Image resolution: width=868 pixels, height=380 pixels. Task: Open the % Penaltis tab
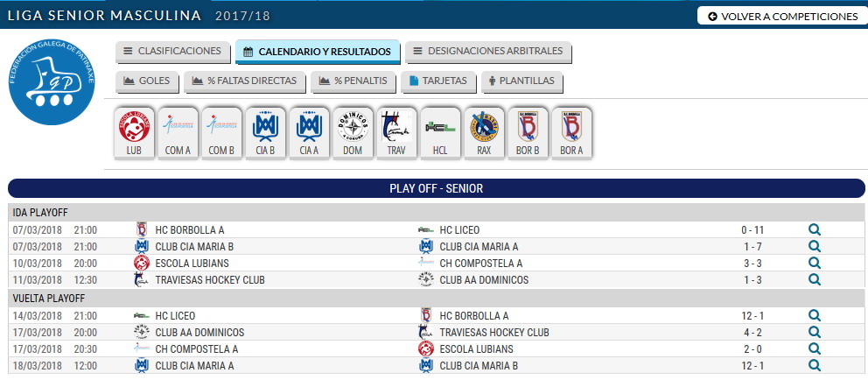coord(353,81)
